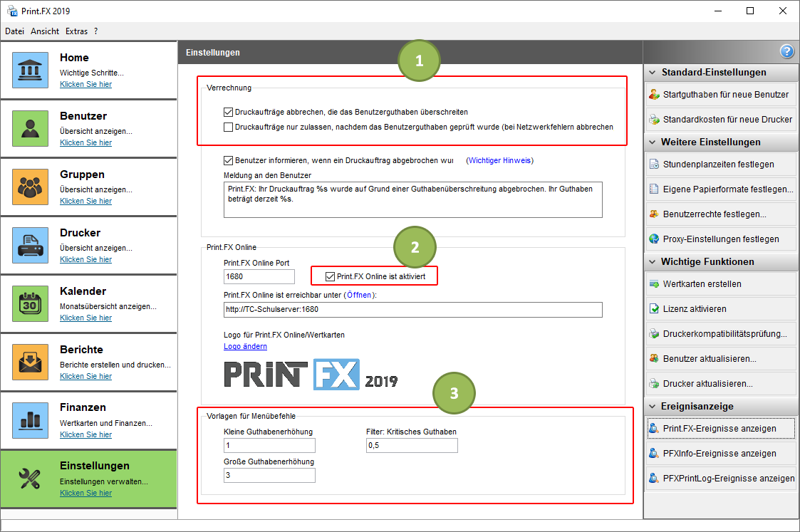Click Klicken Sie hier under Drucker
800x532 pixels.
tap(85, 259)
